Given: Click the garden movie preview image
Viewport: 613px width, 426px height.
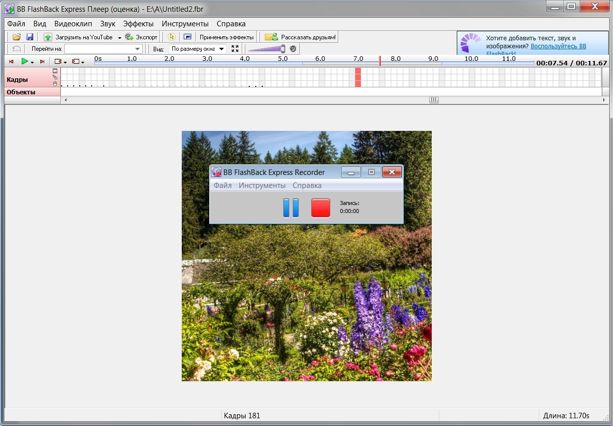Looking at the screenshot, I should tap(307, 256).
